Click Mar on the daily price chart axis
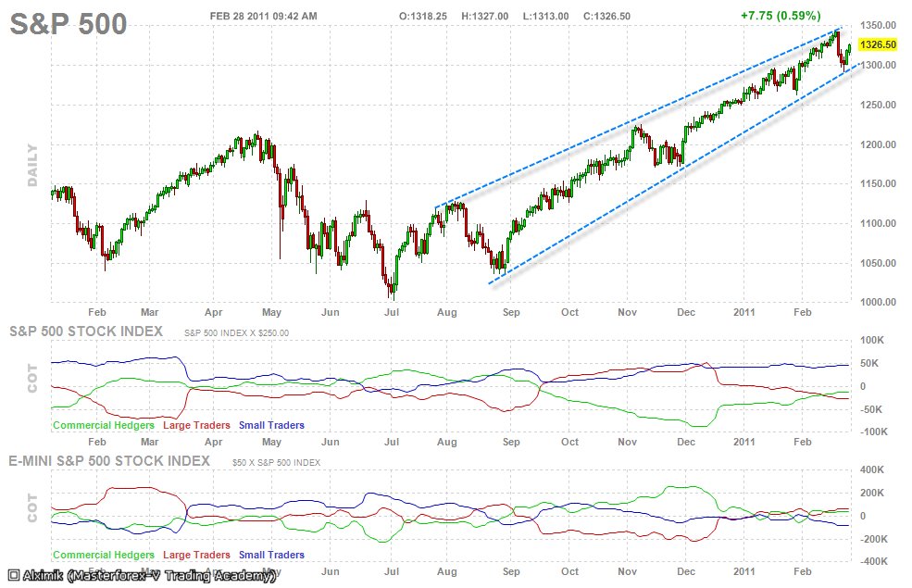912x588 pixels. 149,312
